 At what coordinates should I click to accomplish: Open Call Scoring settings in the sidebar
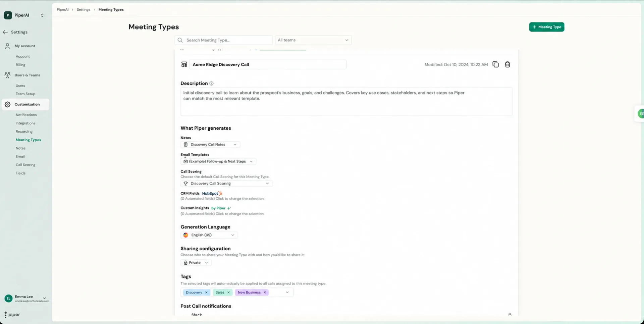pos(25,165)
